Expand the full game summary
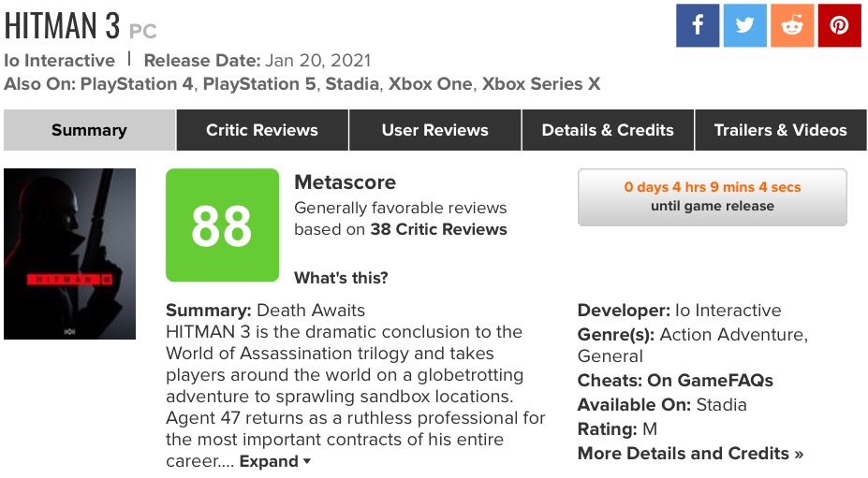The height and width of the screenshot is (478, 868). tap(275, 461)
